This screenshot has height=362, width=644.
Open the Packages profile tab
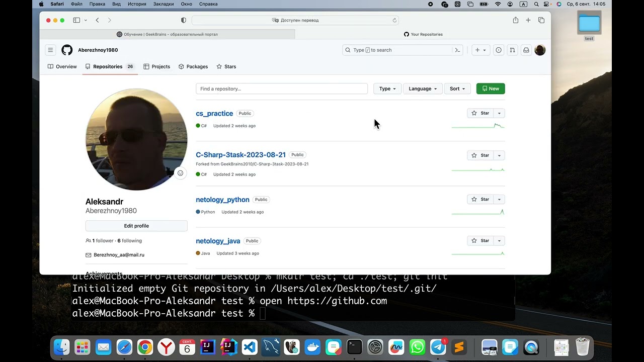[x=193, y=66]
